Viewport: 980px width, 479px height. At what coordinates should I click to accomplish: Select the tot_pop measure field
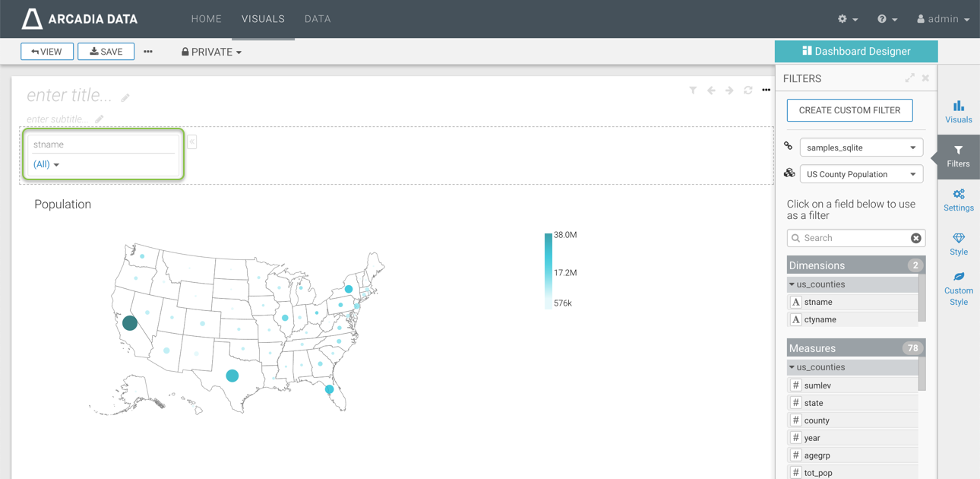coord(817,473)
